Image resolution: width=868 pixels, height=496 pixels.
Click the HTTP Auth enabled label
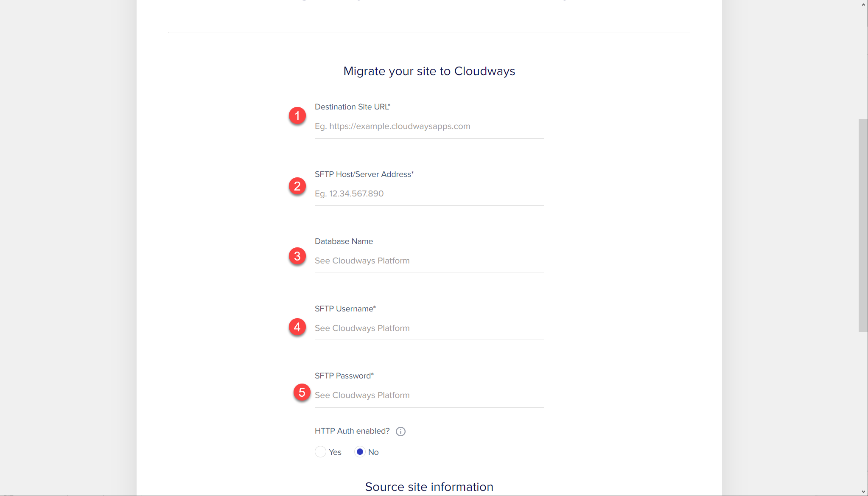[x=352, y=431]
